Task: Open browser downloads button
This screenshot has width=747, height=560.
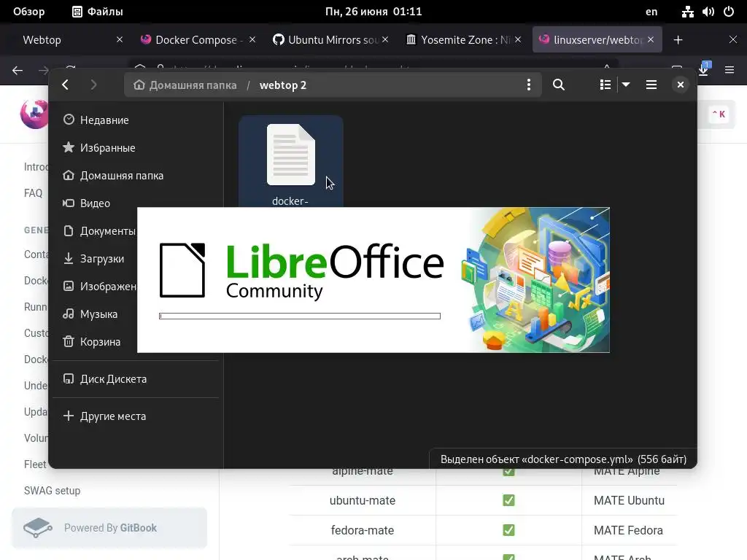Action: point(703,69)
